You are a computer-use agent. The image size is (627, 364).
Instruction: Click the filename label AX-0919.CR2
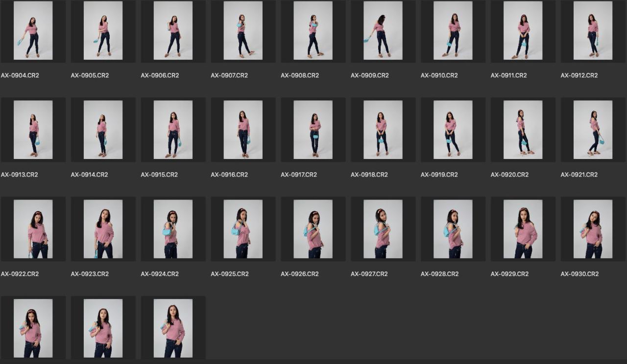pyautogui.click(x=439, y=175)
